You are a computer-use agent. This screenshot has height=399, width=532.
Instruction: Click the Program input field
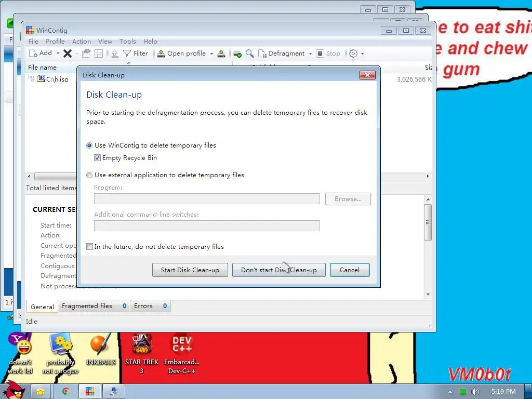pyautogui.click(x=207, y=199)
